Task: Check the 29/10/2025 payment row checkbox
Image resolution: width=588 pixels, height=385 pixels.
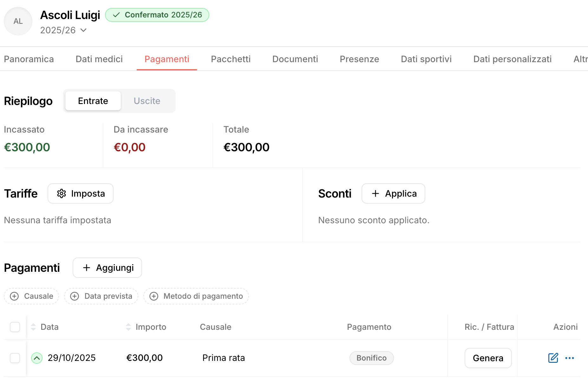Action: coord(15,358)
